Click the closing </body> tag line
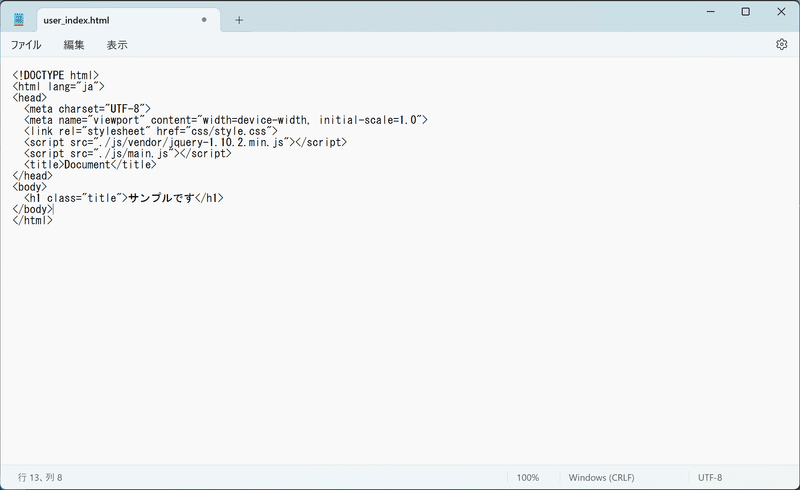This screenshot has width=800, height=490. click(x=32, y=209)
